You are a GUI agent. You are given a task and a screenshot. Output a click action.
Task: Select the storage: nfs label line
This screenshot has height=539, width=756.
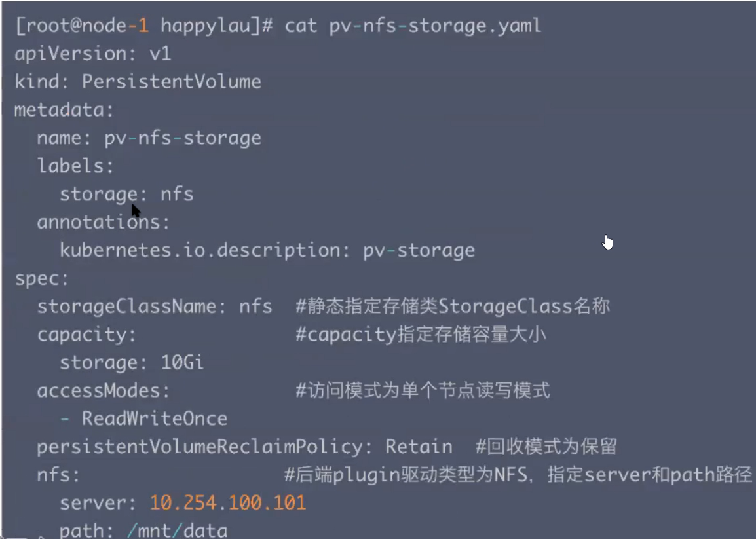(126, 195)
